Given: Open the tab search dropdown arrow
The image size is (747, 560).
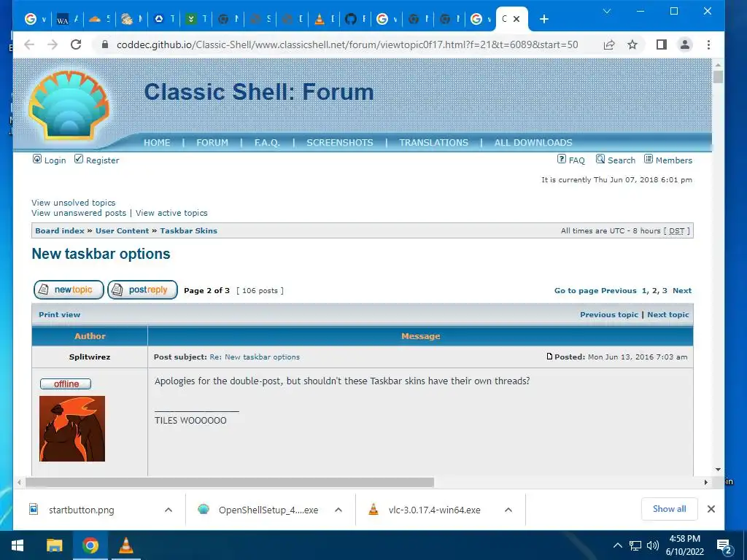Looking at the screenshot, I should (607, 11).
